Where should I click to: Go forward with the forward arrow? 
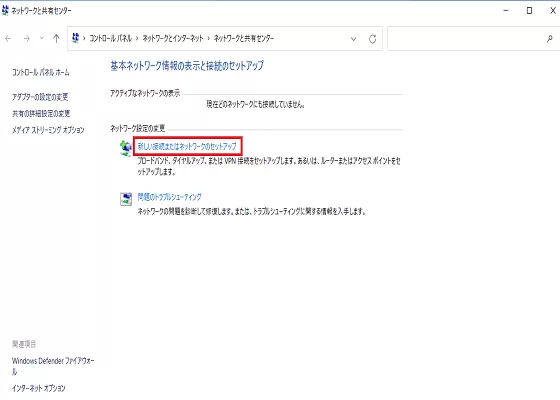click(26, 39)
